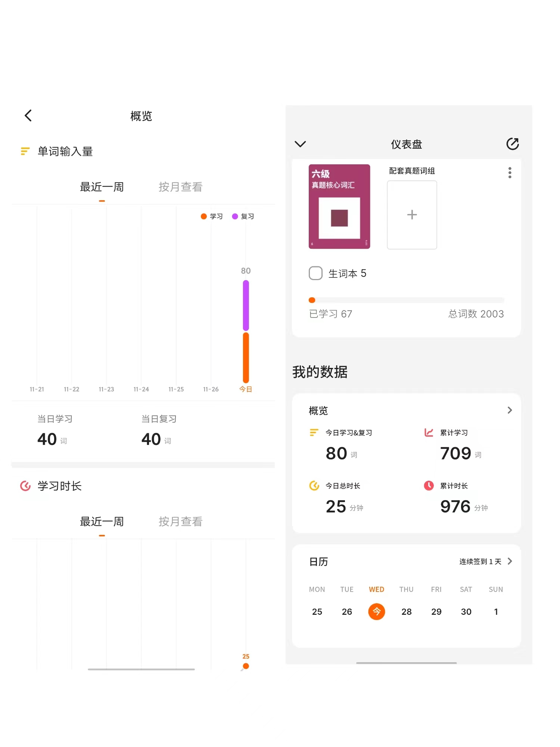The image size is (560, 747).
Task: Select 最近一周 tab under 学习时长
Action: (102, 521)
